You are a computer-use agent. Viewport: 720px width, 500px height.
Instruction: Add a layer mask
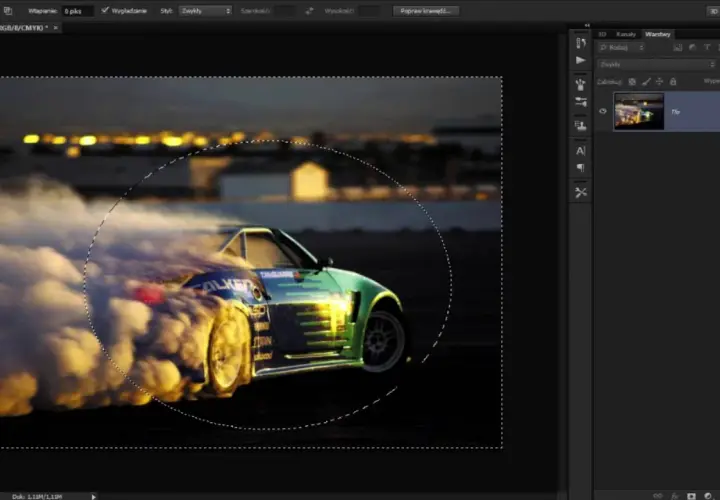click(691, 496)
